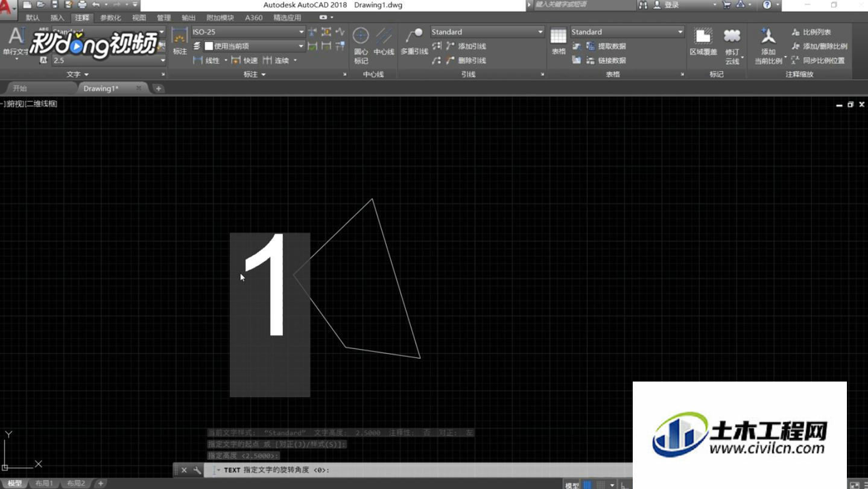Open the 附加模块 ribbon tab
The image size is (868, 489).
coord(220,18)
